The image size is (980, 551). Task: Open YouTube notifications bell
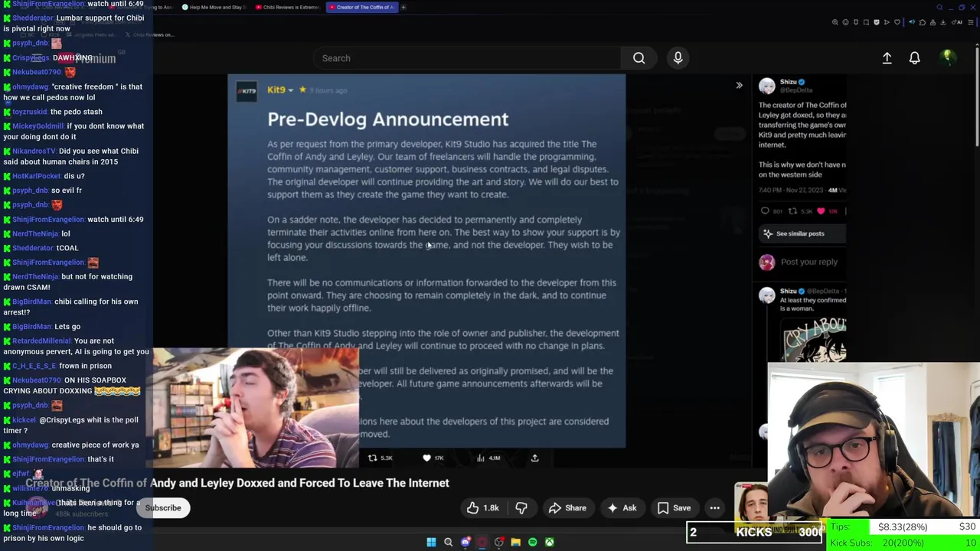click(x=914, y=58)
